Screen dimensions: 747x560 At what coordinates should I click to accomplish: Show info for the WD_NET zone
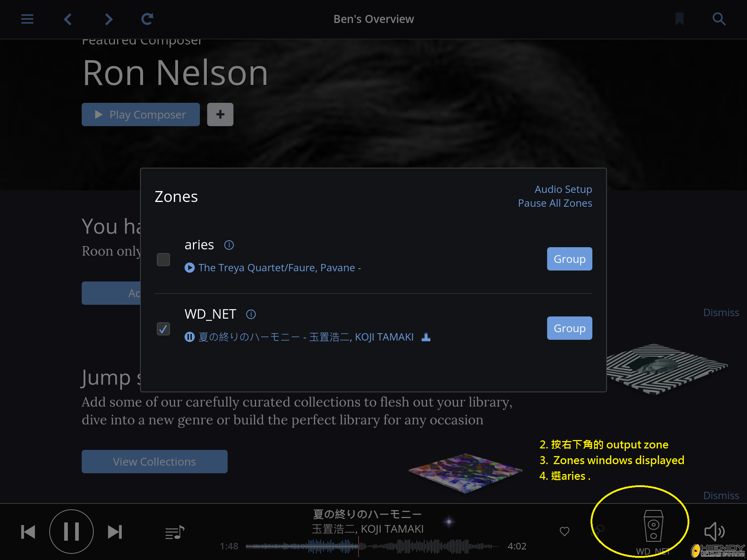[251, 314]
